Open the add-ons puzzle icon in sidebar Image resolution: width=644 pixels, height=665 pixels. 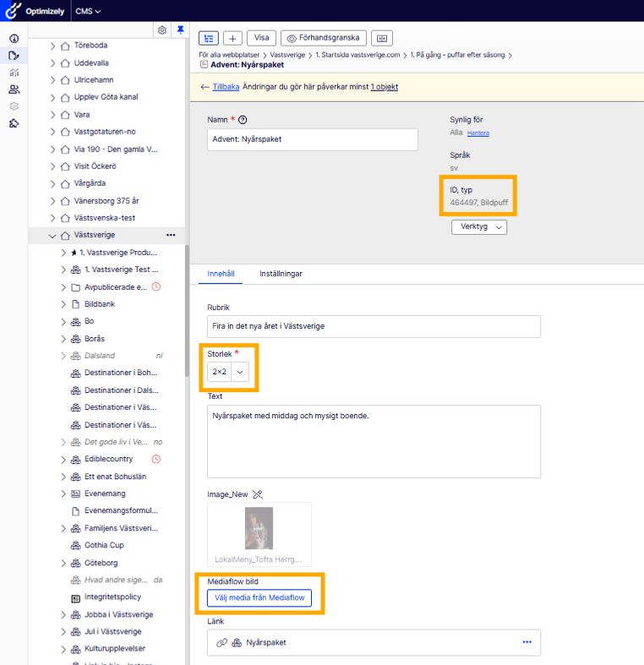pyautogui.click(x=13, y=124)
